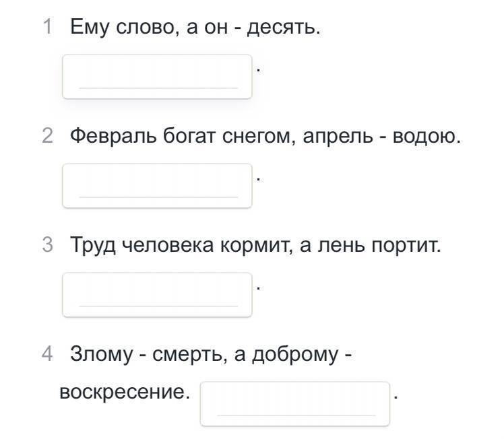504x439 pixels.
Task: Click the word "десять" in sentence one
Action: coord(281,27)
